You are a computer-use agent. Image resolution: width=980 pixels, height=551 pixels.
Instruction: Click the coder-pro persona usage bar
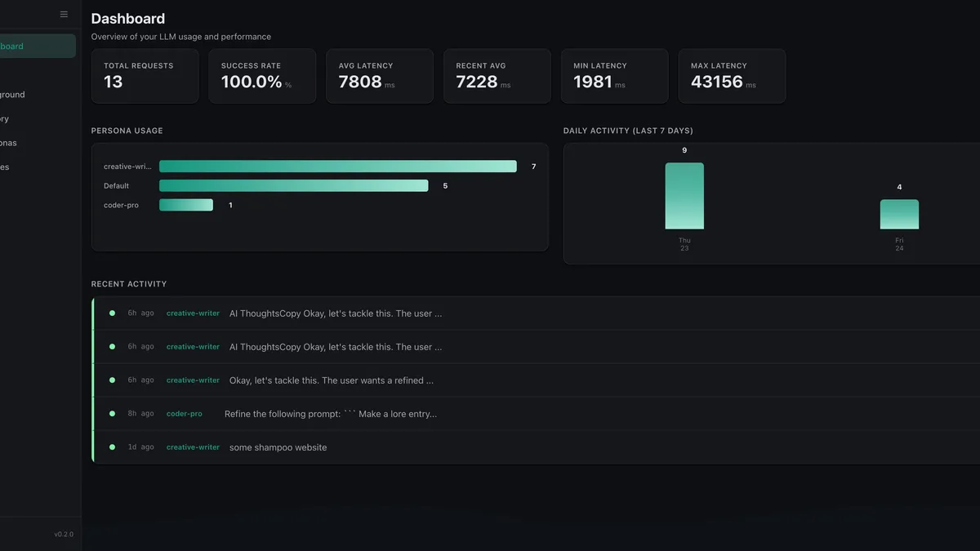[x=186, y=205]
